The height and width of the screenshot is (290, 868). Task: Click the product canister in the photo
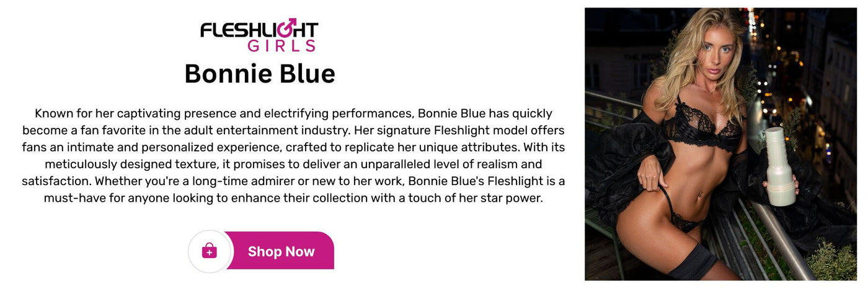781,166
